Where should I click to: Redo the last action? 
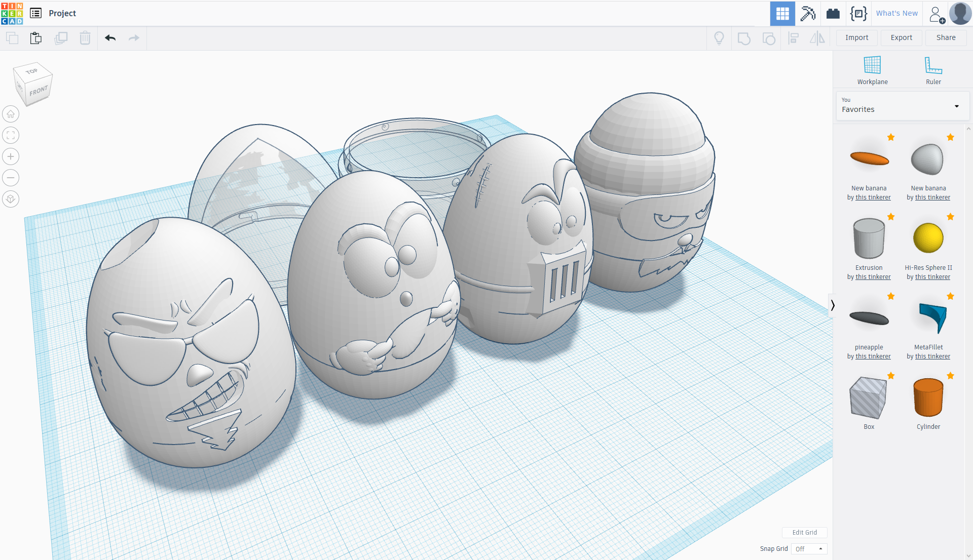click(x=134, y=38)
